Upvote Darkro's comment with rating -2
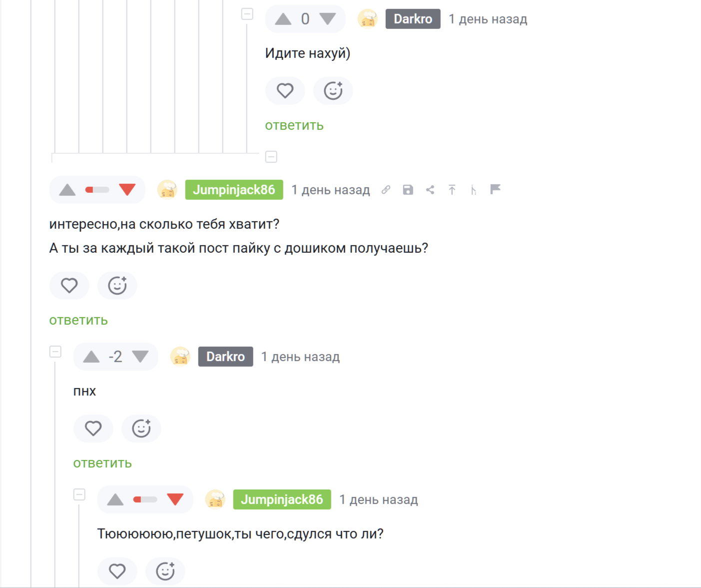 91,357
